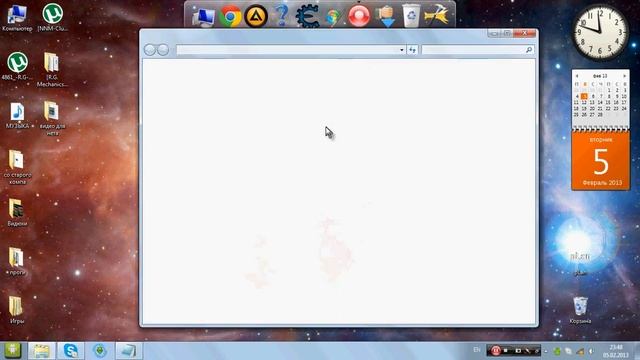Click the large orange date card showing 5
The height and width of the screenshot is (360, 640).
[600, 161]
